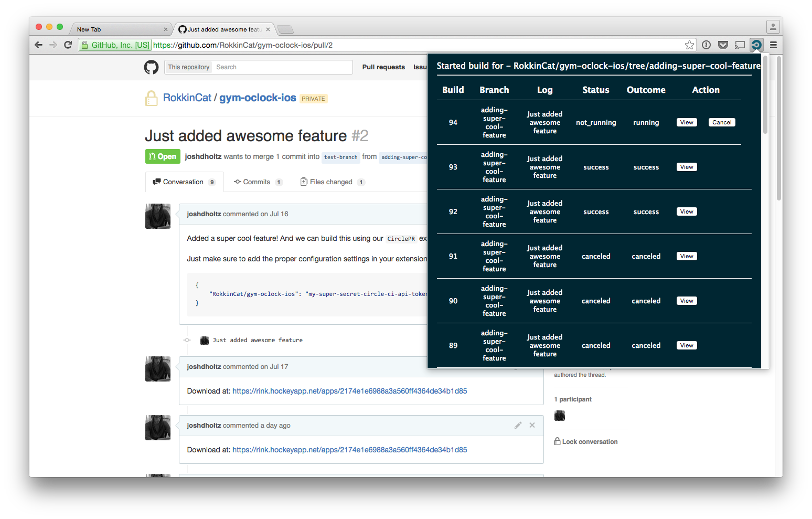Open the CirclePR extension icon

[x=756, y=45]
